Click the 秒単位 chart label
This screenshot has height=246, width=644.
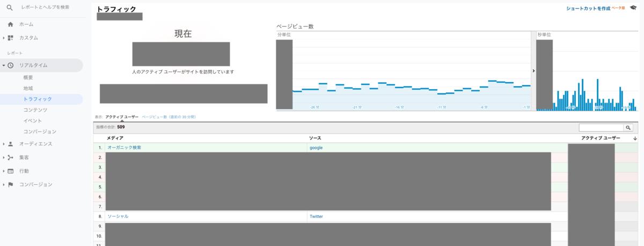coord(544,35)
